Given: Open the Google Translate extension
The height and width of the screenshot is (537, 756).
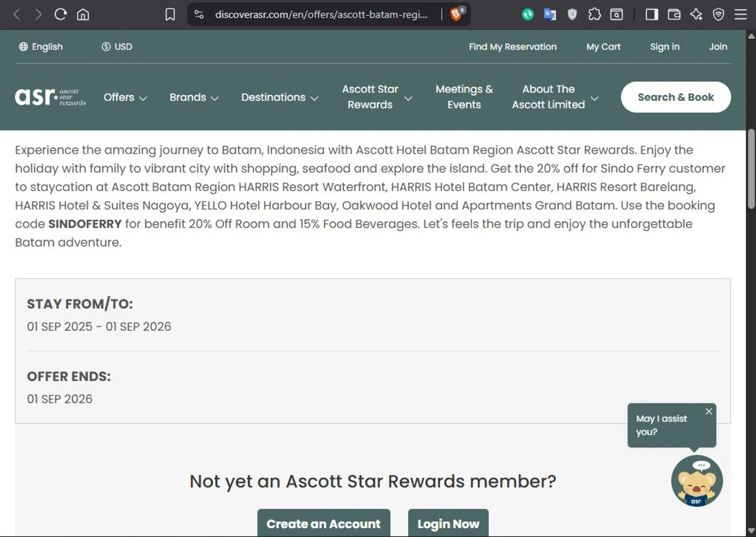Looking at the screenshot, I should coord(550,15).
